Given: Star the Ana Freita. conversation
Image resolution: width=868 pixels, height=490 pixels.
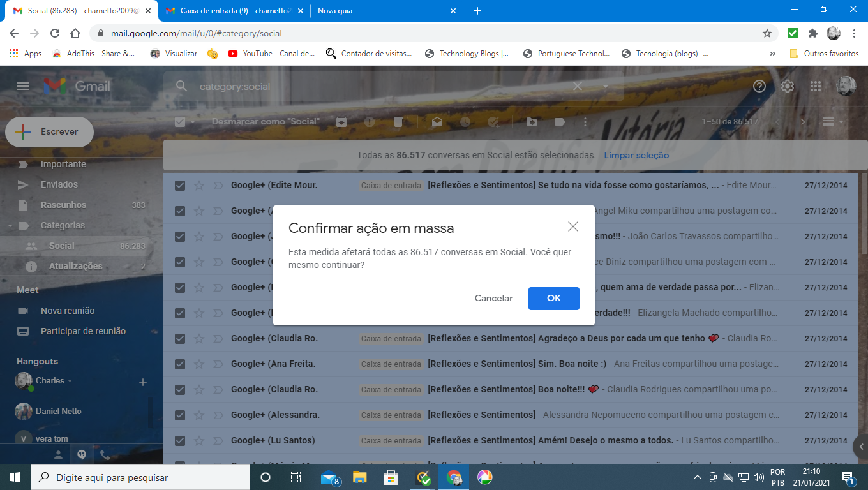Looking at the screenshot, I should 199,364.
